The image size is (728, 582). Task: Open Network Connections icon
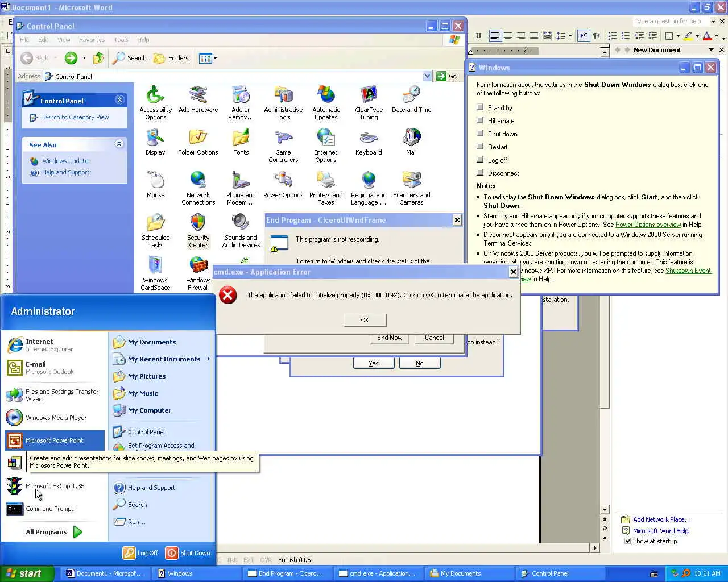pos(198,188)
